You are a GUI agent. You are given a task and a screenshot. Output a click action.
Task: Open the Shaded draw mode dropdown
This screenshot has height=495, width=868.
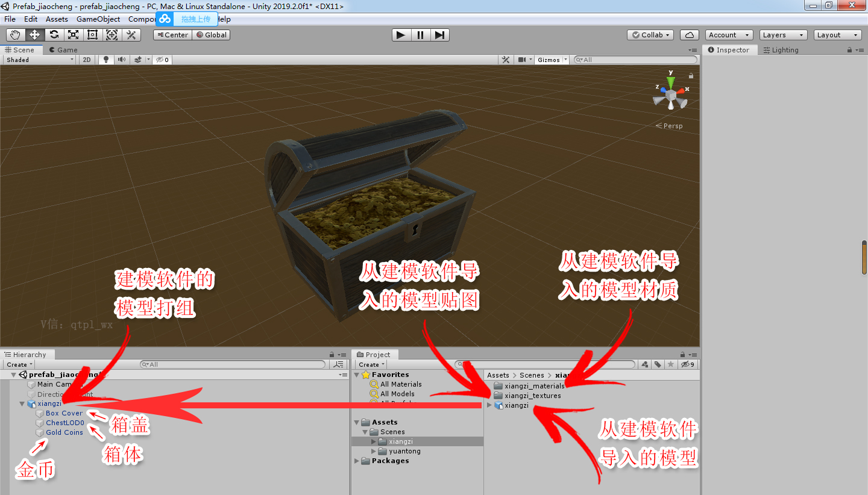click(x=40, y=60)
